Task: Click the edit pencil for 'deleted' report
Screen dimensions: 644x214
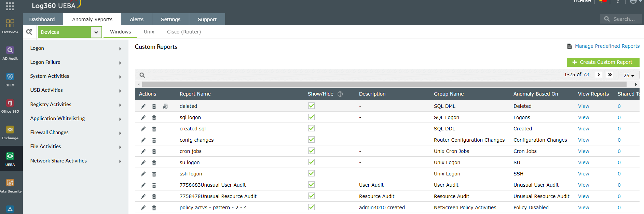Action: pyautogui.click(x=143, y=106)
